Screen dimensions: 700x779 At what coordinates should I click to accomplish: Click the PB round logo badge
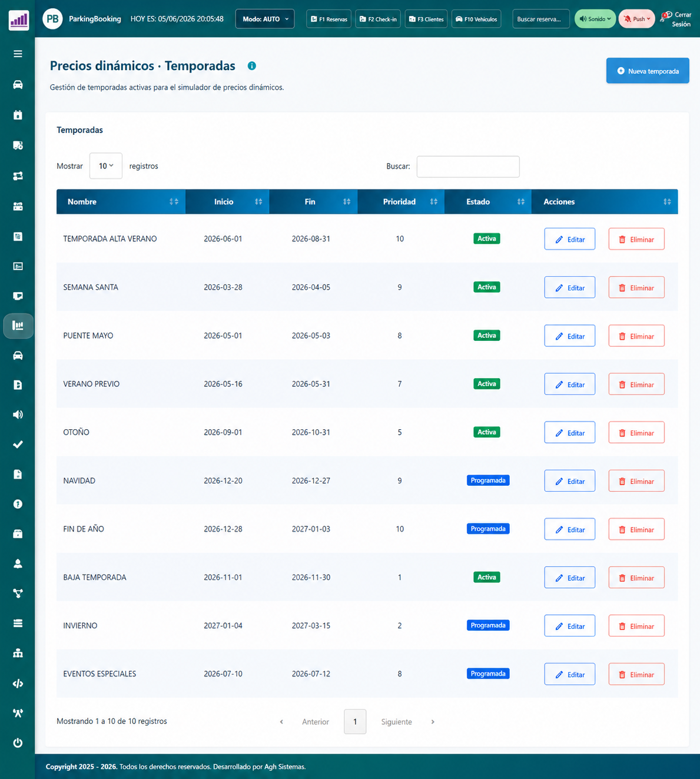[52, 19]
